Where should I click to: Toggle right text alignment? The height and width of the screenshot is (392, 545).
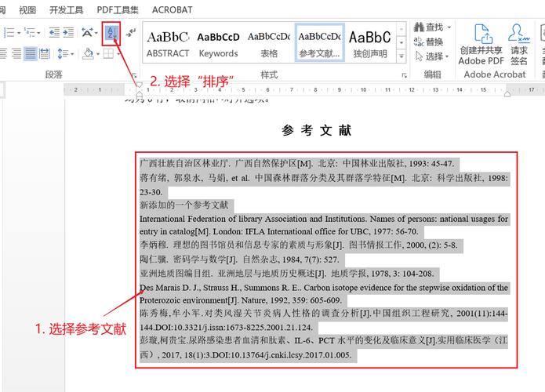pyautogui.click(x=16, y=53)
